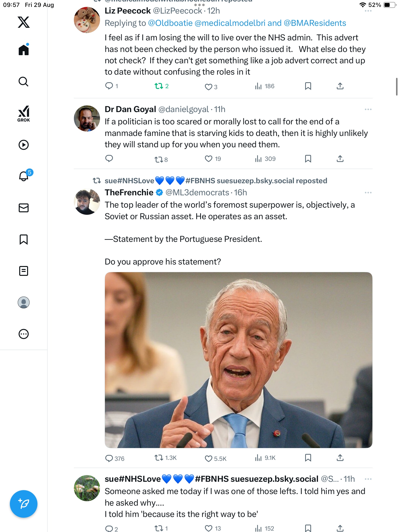Open Grok from the sidebar
The image size is (399, 532).
click(x=24, y=114)
